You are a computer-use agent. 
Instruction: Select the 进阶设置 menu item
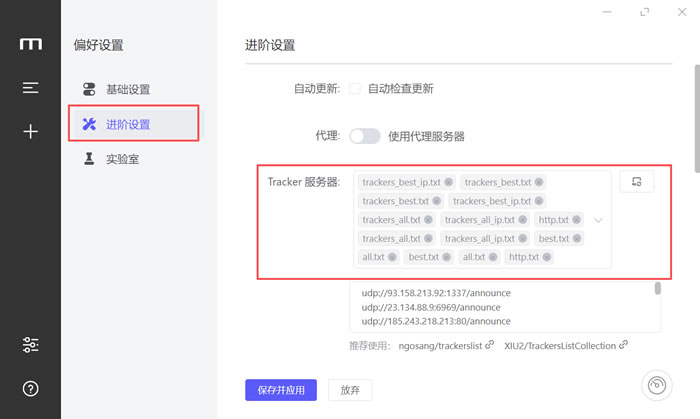click(127, 124)
